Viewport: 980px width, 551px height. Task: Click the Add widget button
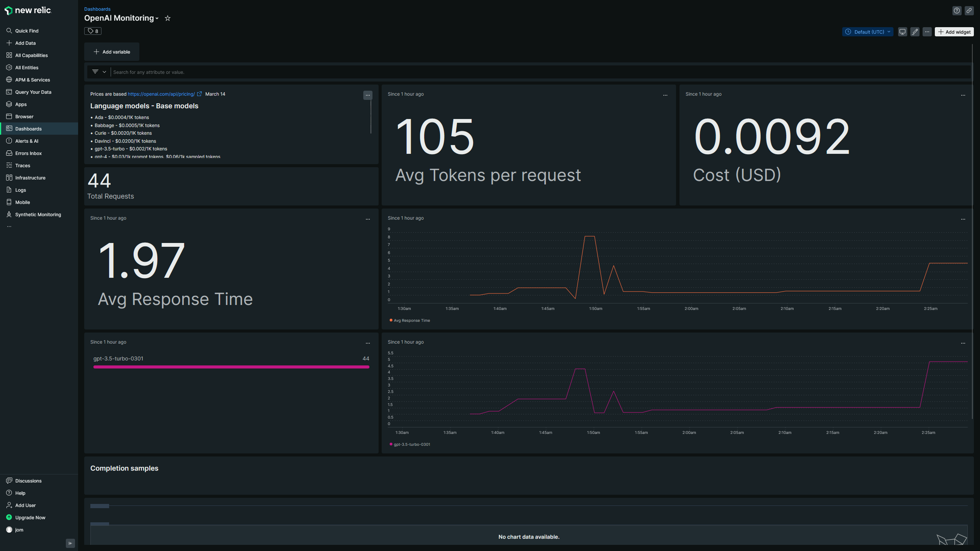click(x=954, y=32)
